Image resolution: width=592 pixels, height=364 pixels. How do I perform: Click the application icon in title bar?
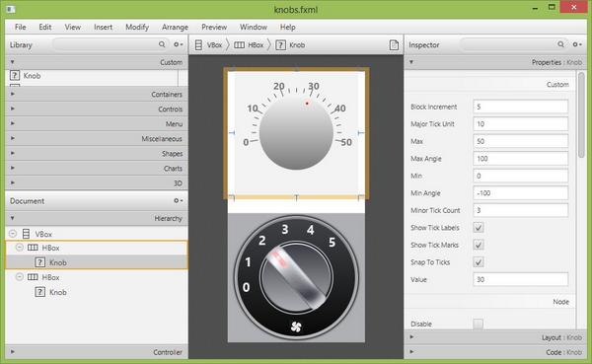pos(11,9)
